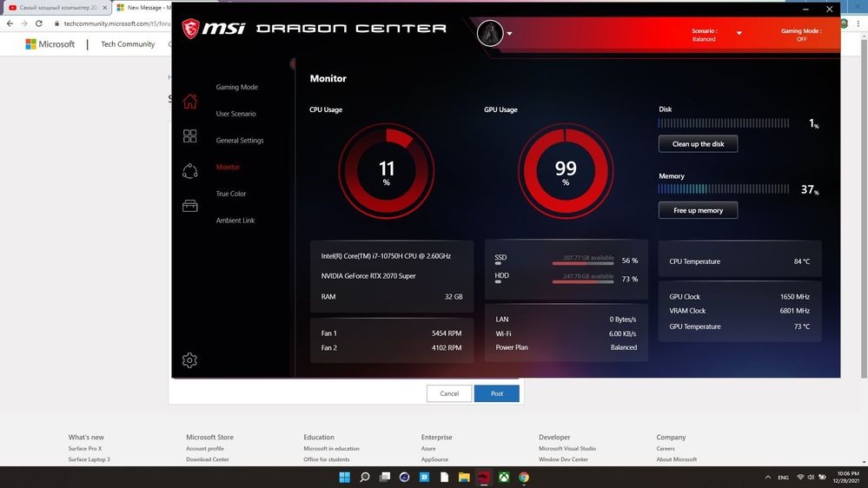The width and height of the screenshot is (868, 488).
Task: Open Ambient Link in the side menu
Action: [235, 221]
